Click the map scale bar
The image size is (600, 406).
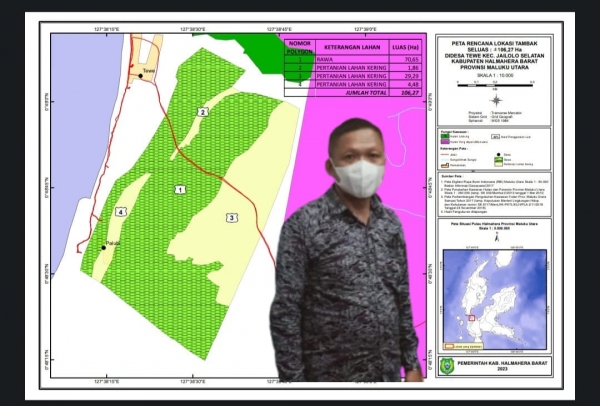tap(495, 84)
